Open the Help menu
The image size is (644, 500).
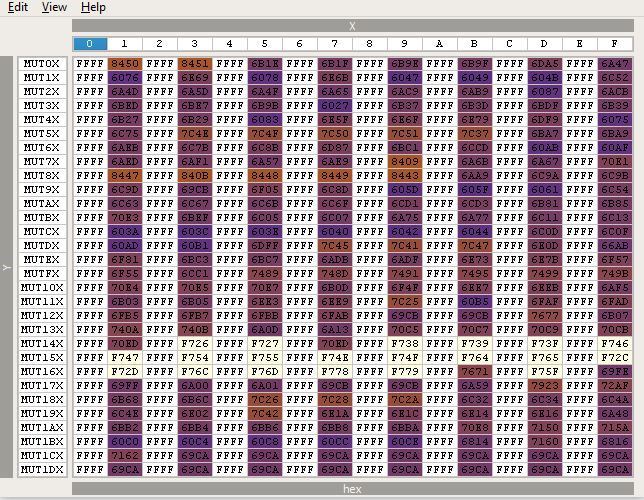pyautogui.click(x=93, y=7)
